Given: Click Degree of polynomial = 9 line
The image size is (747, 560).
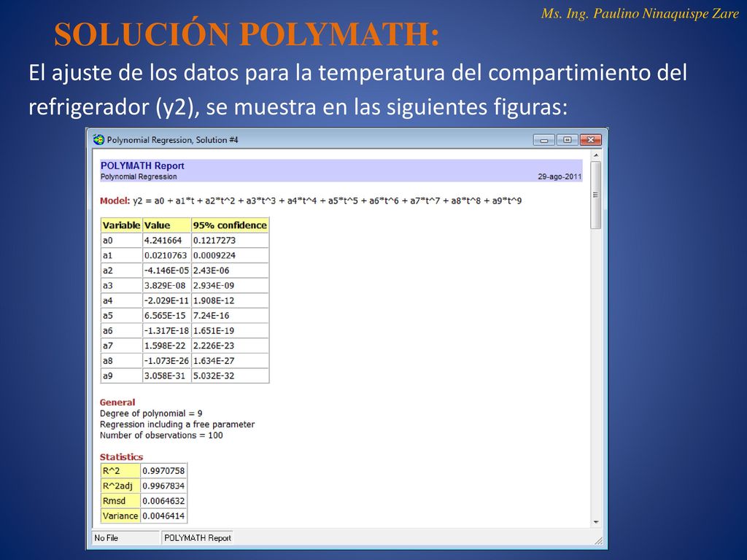Looking at the screenshot, I should (151, 413).
